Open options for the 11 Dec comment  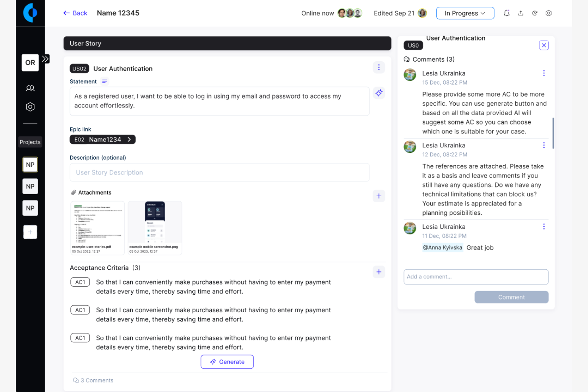tap(544, 227)
